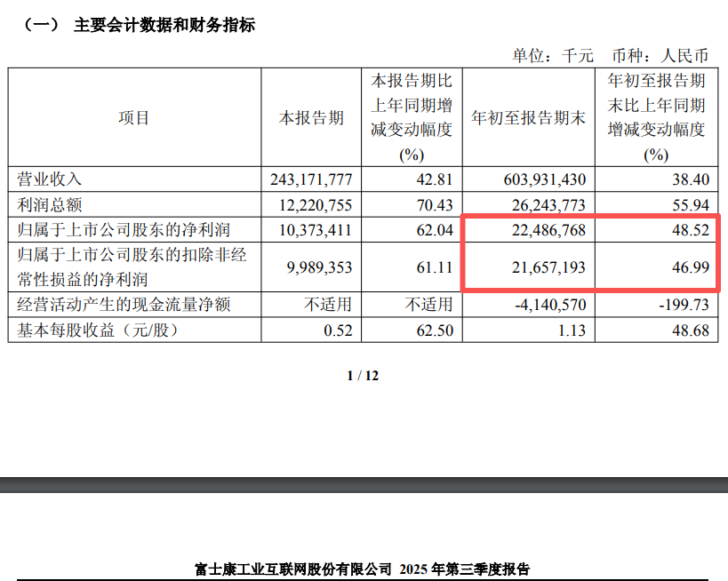Click the value 9,989,353
Image resolution: width=728 pixels, height=581 pixels.
[x=319, y=267]
